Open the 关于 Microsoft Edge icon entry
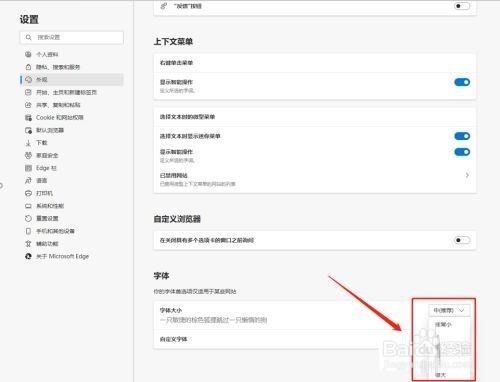Viewport: 500px width, 382px height. (28, 256)
